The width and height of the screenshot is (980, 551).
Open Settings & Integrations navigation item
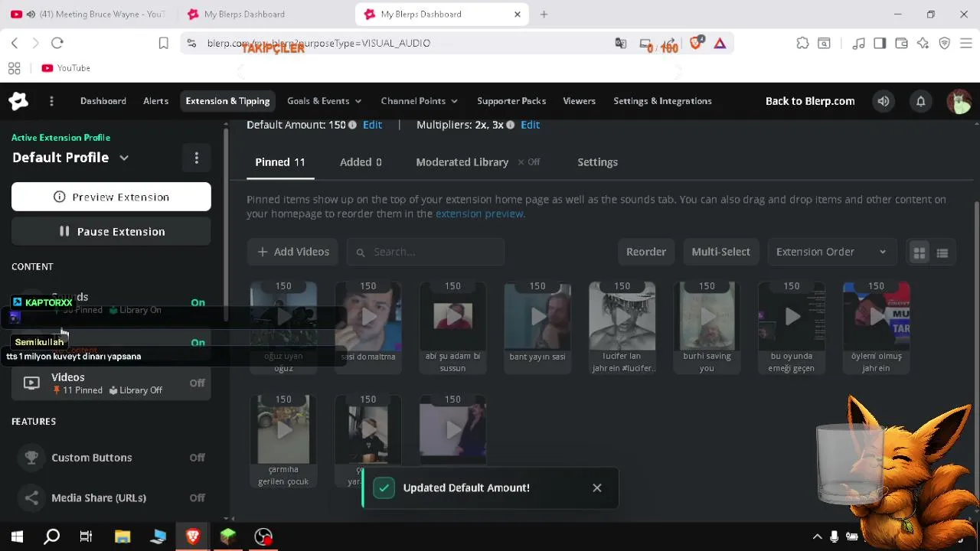click(662, 101)
